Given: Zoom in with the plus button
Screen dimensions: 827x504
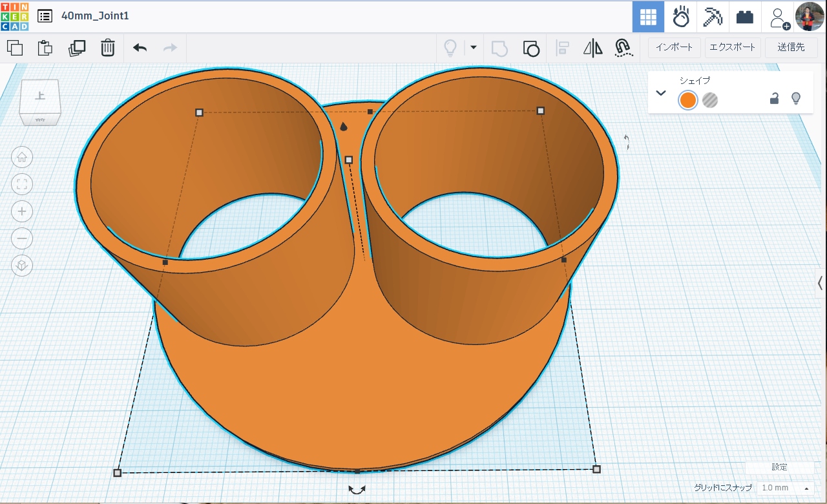Looking at the screenshot, I should [x=22, y=211].
